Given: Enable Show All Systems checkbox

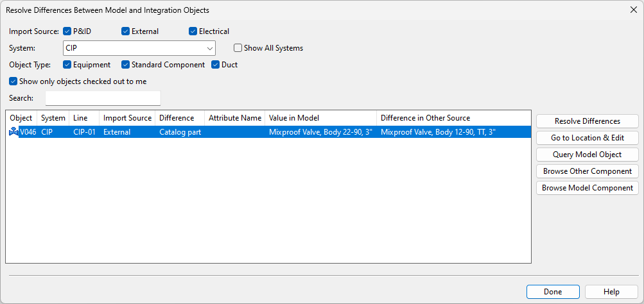Looking at the screenshot, I should 238,48.
